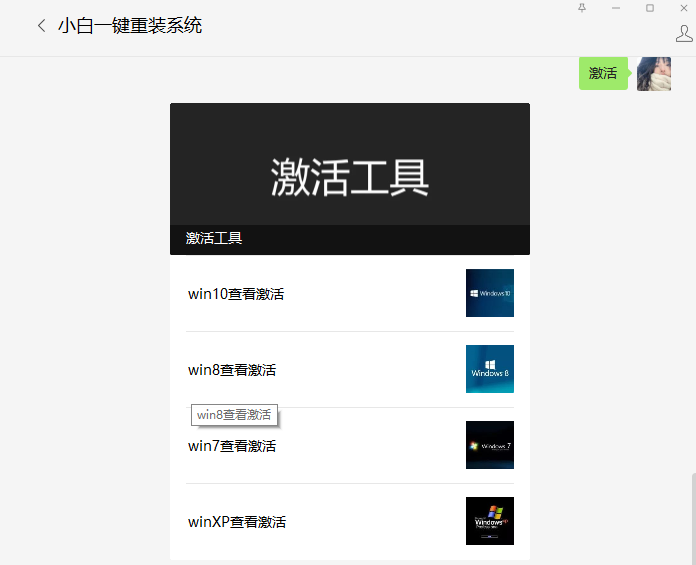Open the winXP查看激活 article link

pos(237,522)
